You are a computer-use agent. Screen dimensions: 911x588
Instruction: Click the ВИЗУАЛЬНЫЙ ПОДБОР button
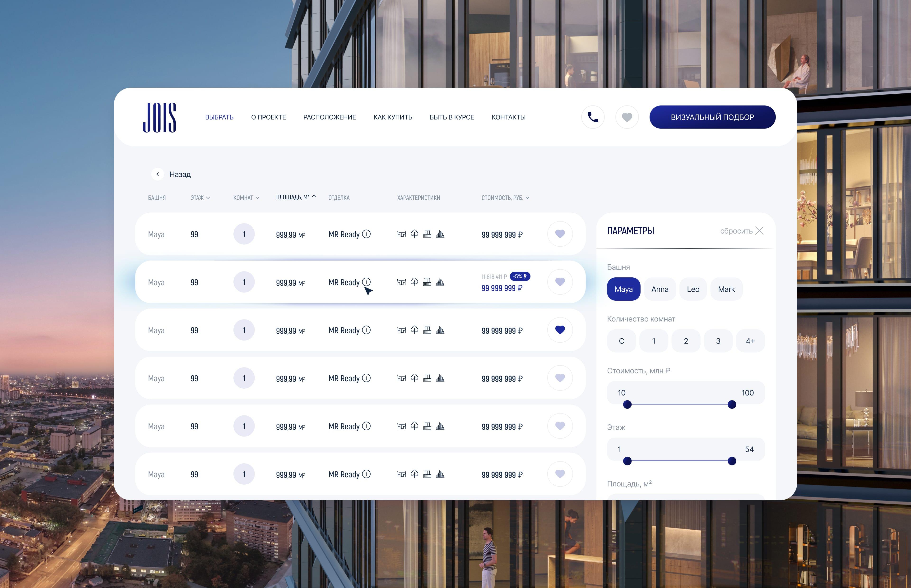click(712, 117)
